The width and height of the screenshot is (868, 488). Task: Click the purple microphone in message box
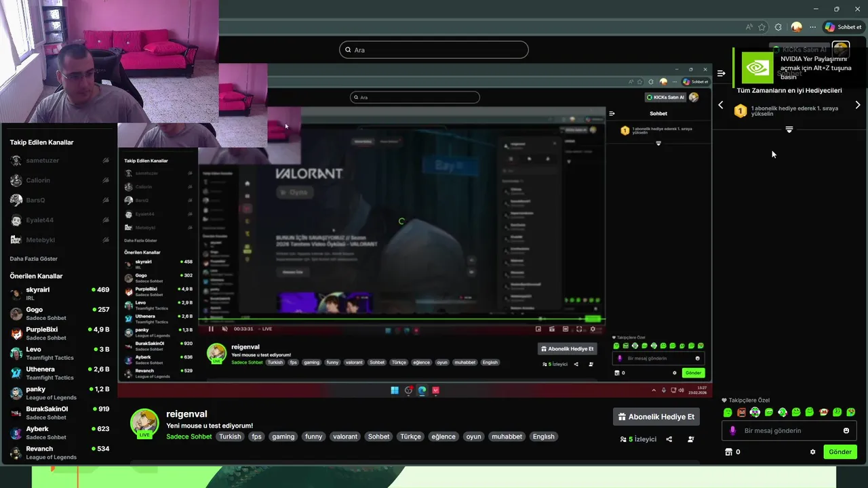pos(732,430)
